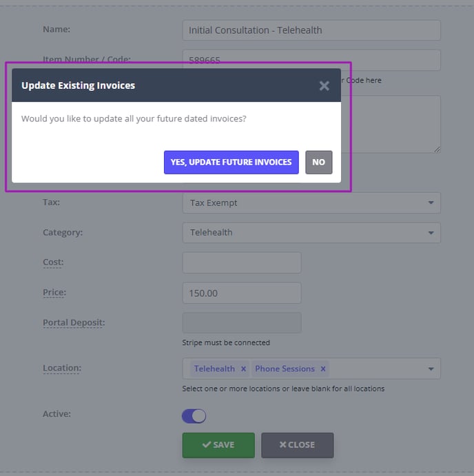The image size is (474, 476).
Task: Open the Category dropdown showing Telehealth
Action: click(x=311, y=233)
